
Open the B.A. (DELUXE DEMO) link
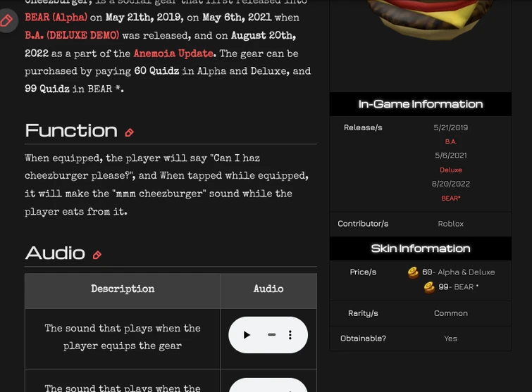[72, 35]
